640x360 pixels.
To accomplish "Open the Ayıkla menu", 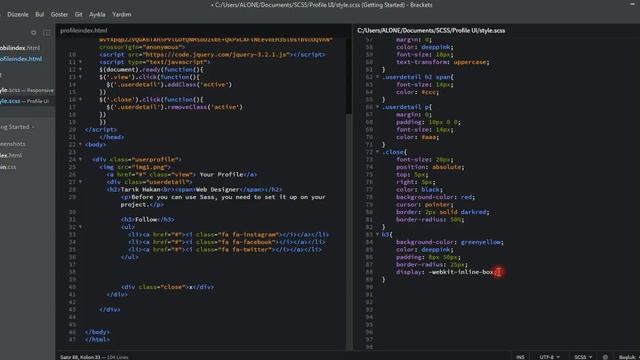I will point(97,14).
